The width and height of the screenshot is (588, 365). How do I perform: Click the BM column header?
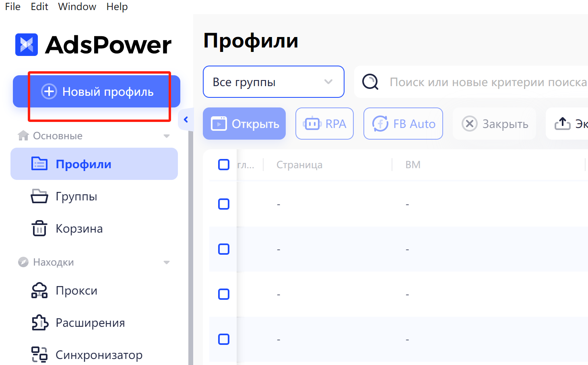(x=413, y=165)
